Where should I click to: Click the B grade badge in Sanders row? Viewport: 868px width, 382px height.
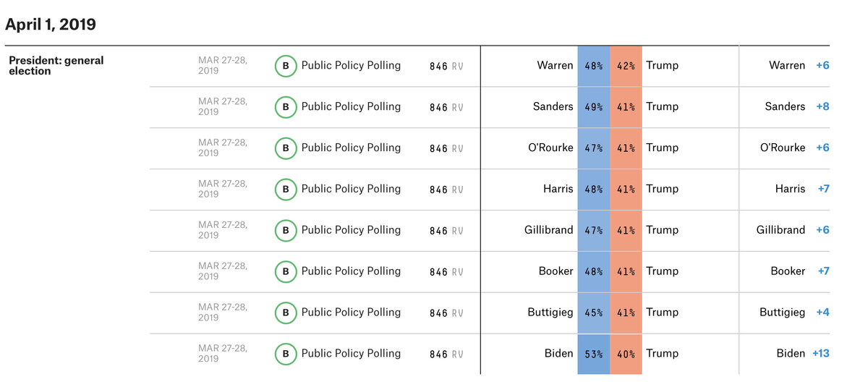tap(286, 107)
